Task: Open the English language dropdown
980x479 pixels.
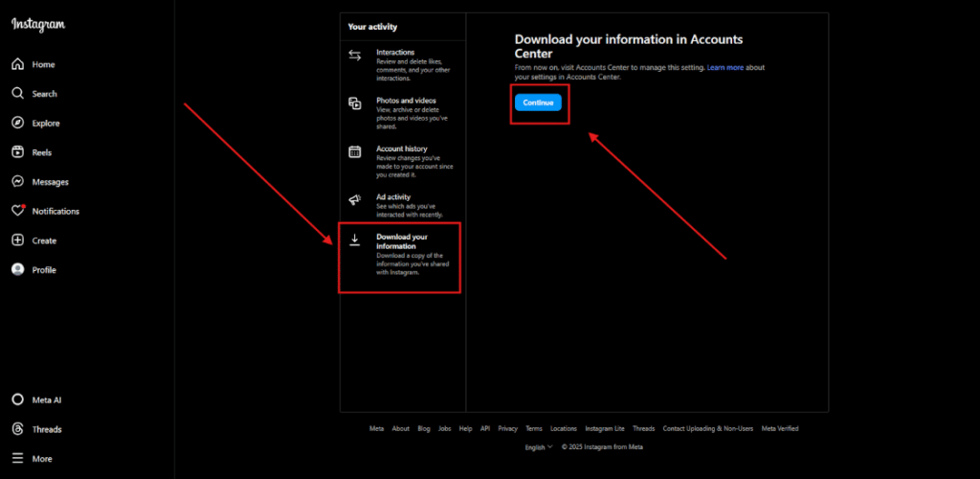Action: pos(539,447)
